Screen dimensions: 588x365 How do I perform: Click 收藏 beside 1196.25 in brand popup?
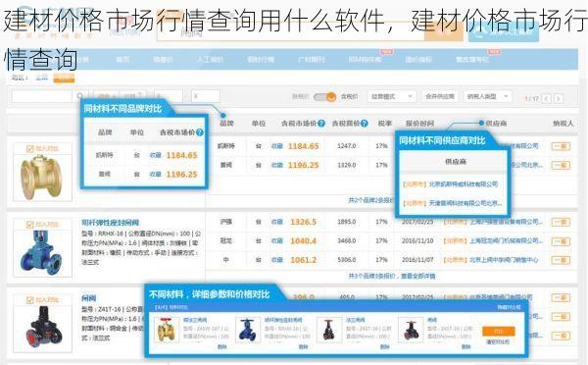[155, 175]
